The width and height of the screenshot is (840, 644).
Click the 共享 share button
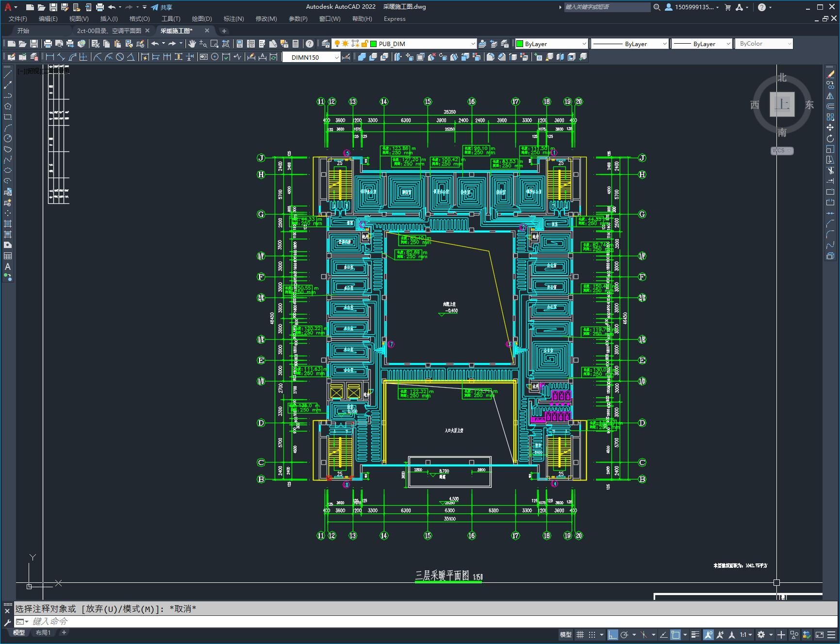click(162, 7)
